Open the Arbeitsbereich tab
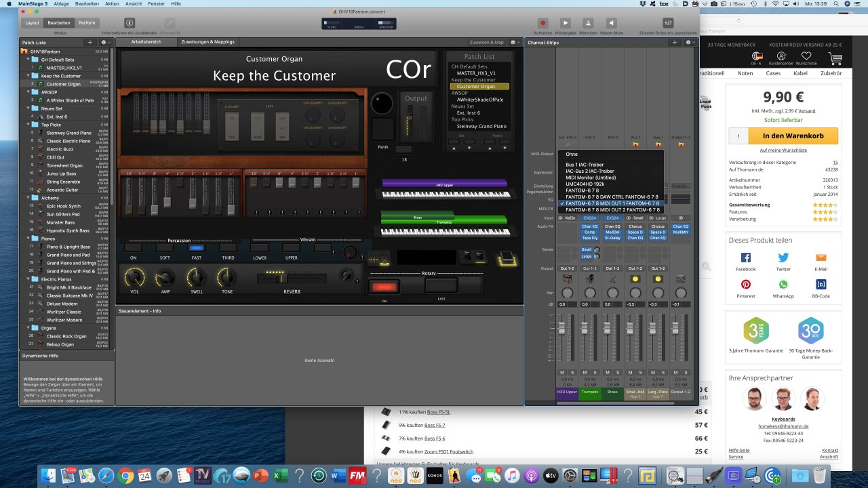 (146, 42)
